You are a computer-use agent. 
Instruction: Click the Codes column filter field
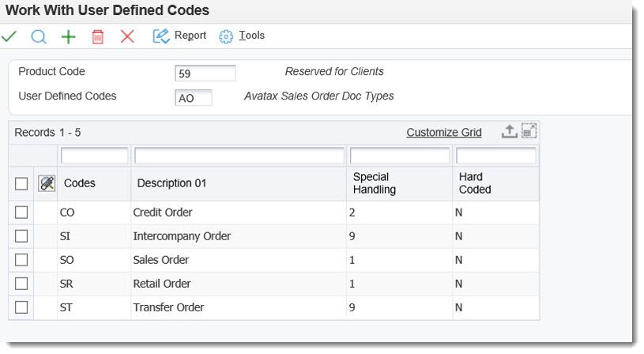pyautogui.click(x=94, y=156)
